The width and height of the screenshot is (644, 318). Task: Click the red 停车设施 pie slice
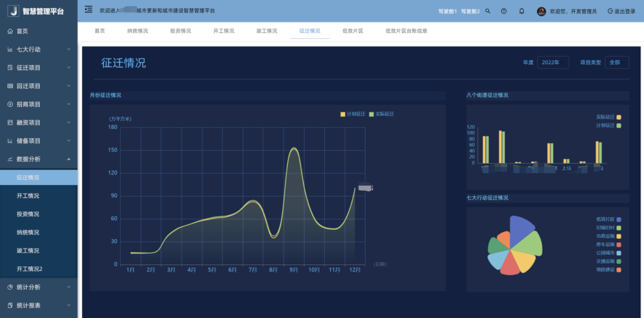point(510,264)
